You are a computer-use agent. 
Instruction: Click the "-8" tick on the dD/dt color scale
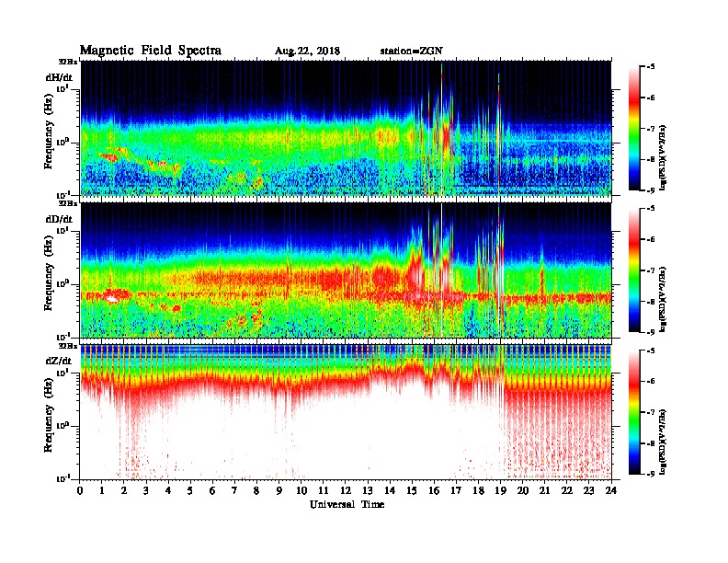click(651, 301)
